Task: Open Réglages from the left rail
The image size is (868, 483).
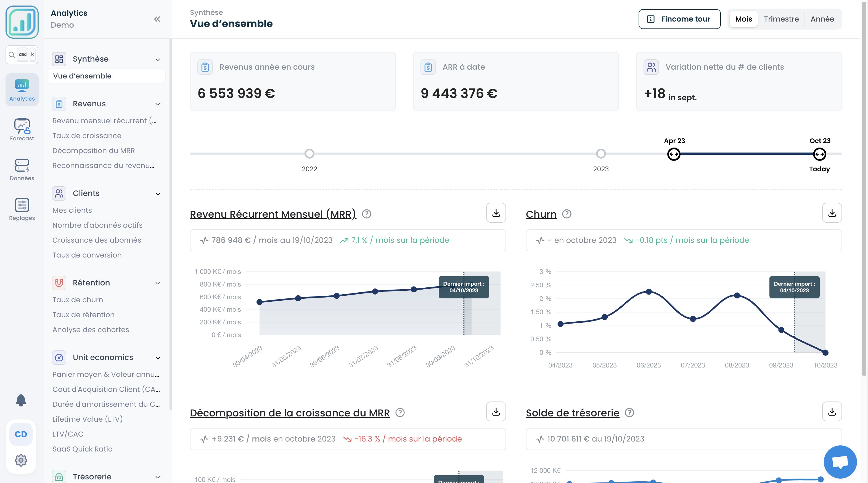Action: coord(22,209)
